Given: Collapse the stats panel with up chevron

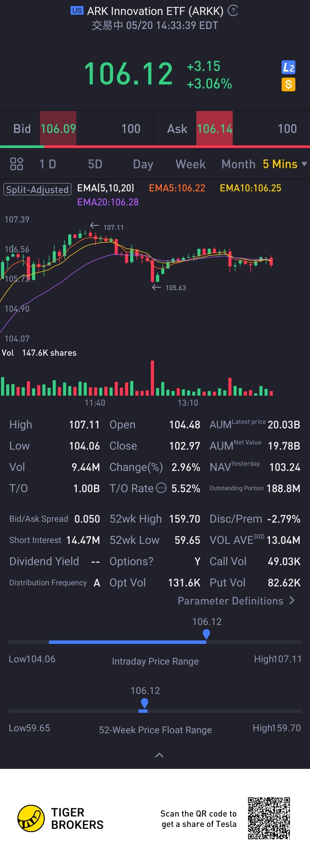Looking at the screenshot, I should (x=159, y=755).
